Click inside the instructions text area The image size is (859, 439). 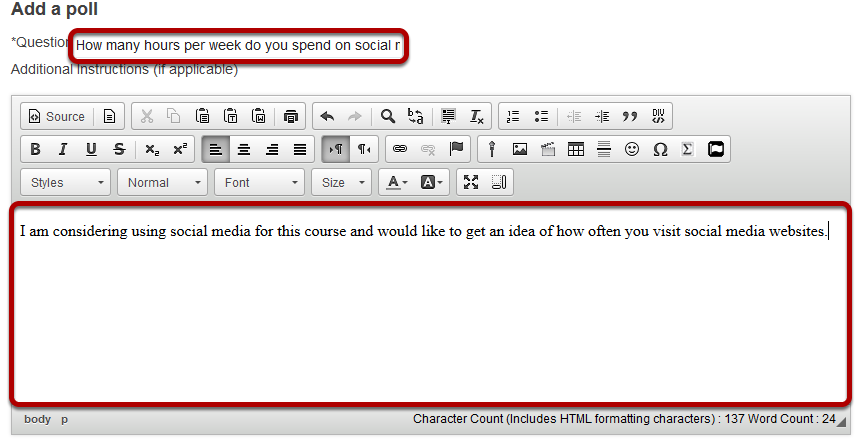(x=431, y=304)
